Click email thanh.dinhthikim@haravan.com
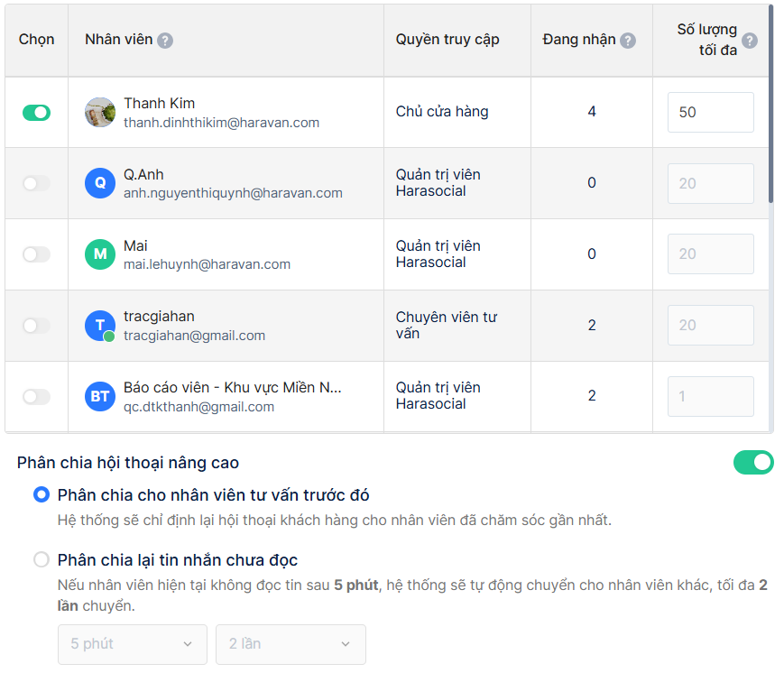This screenshot has height=673, width=784. [221, 123]
